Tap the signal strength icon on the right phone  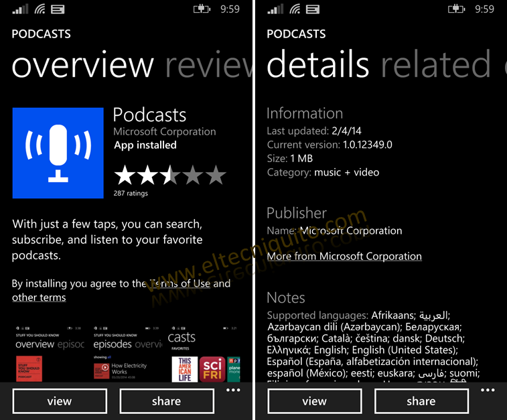pyautogui.click(x=275, y=9)
